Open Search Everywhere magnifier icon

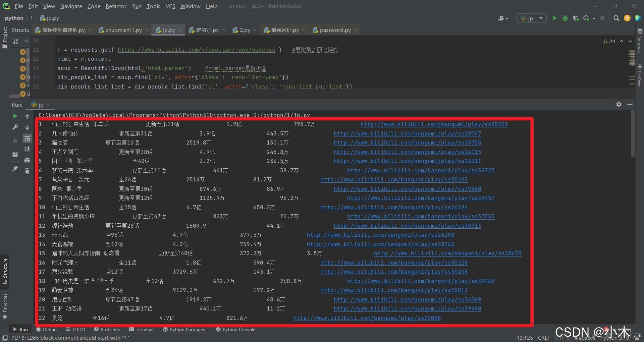(616, 18)
